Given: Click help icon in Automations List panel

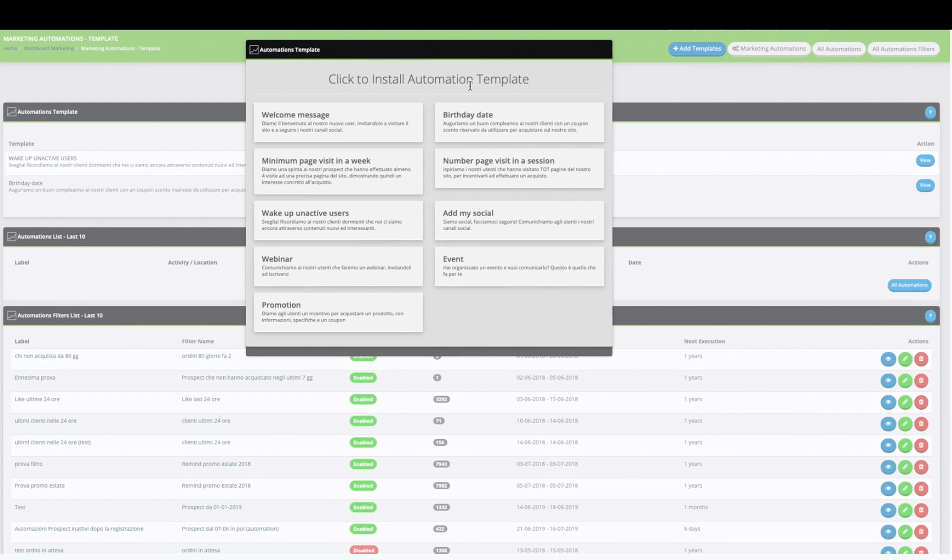Looking at the screenshot, I should tap(930, 237).
